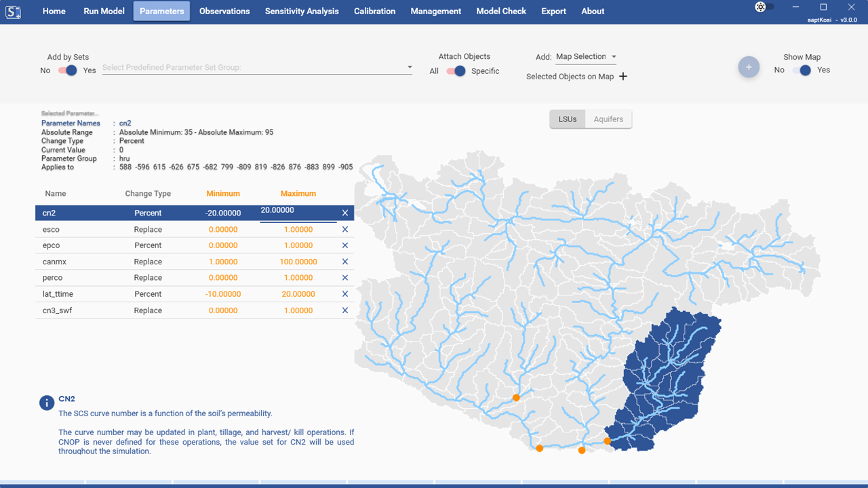
Task: Click the lat_ttime minimum value -10.00000
Action: click(x=223, y=294)
